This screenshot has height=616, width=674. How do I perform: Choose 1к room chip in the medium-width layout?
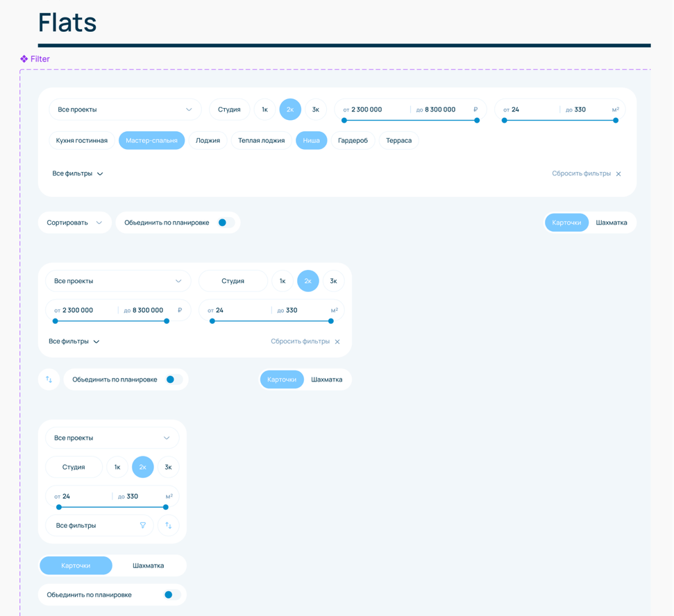pyautogui.click(x=283, y=281)
